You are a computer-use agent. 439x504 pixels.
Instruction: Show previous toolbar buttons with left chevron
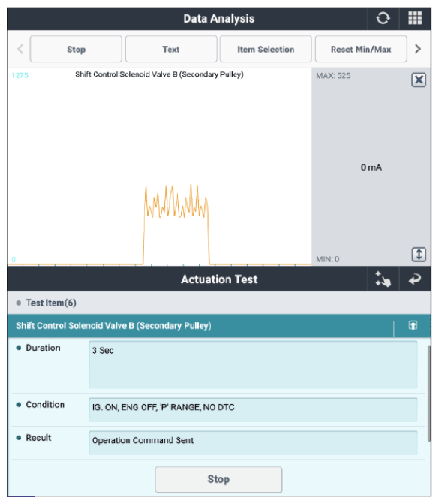20,49
